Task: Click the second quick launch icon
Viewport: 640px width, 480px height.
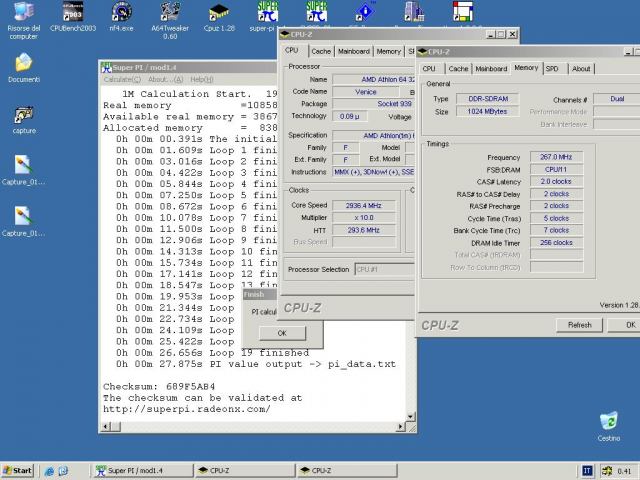Action: [63, 471]
